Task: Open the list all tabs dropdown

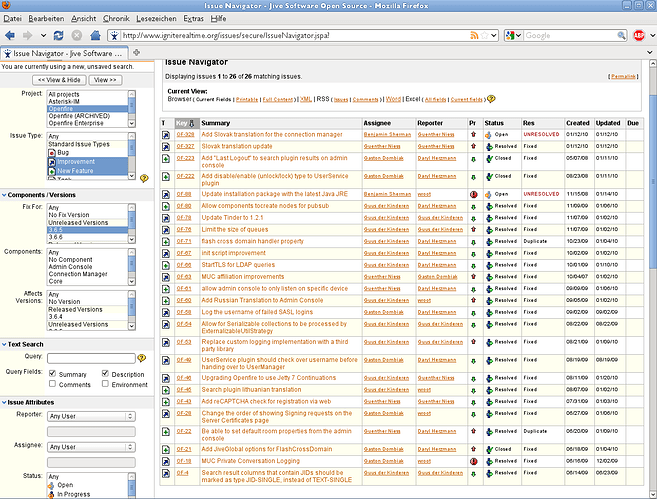Action: click(x=650, y=53)
